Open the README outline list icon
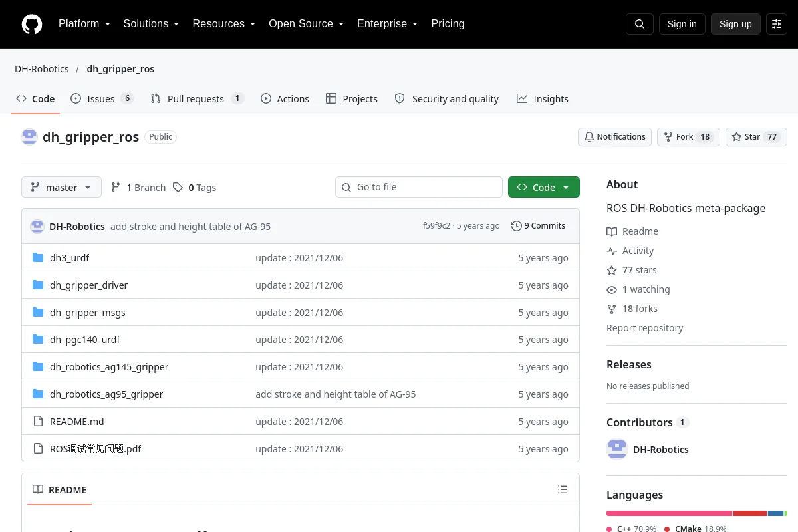 [563, 490]
